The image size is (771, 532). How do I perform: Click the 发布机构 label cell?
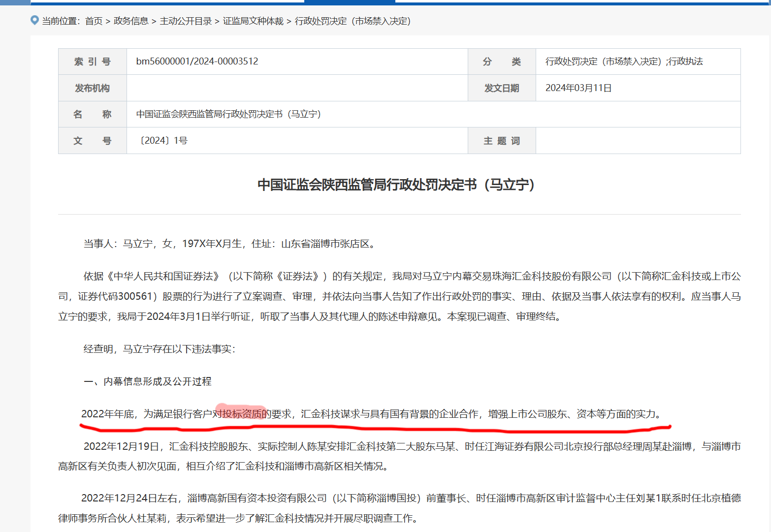93,88
